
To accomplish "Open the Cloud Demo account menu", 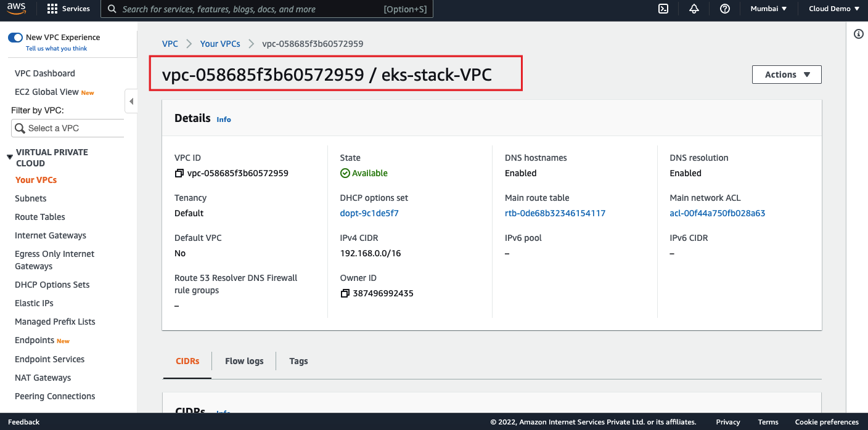I will click(x=834, y=9).
